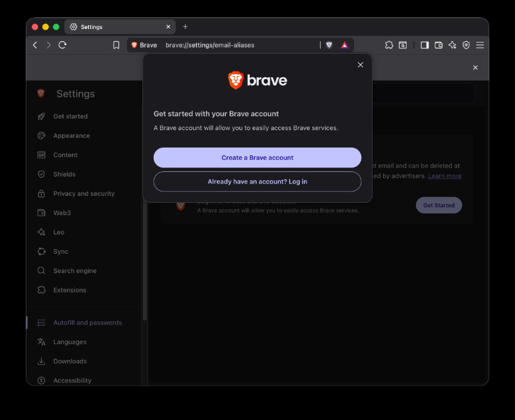Open Leo settings section
Viewport: 515px width, 420px height.
click(x=59, y=232)
